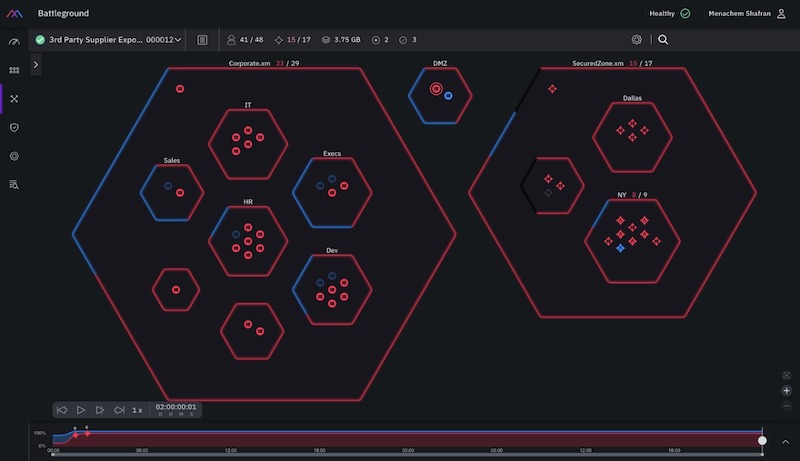Click the lone red diamond near SecuredZone top

click(x=552, y=89)
